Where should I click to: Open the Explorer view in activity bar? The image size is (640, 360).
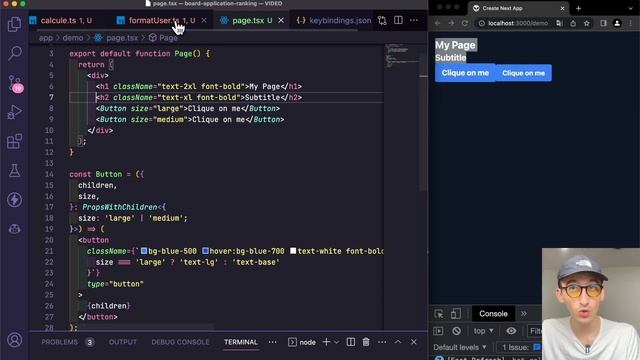[14, 24]
